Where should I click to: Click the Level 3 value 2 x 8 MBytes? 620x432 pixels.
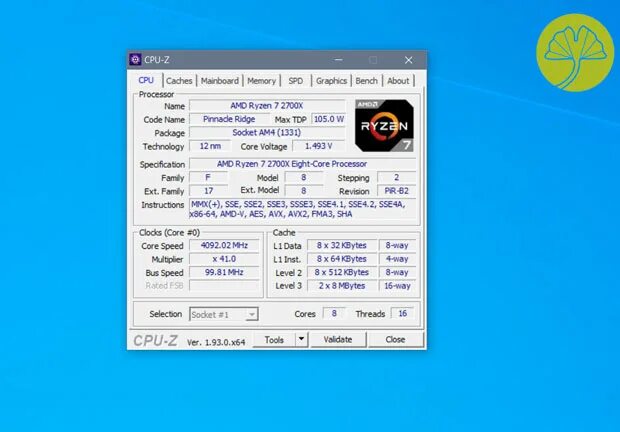point(342,285)
